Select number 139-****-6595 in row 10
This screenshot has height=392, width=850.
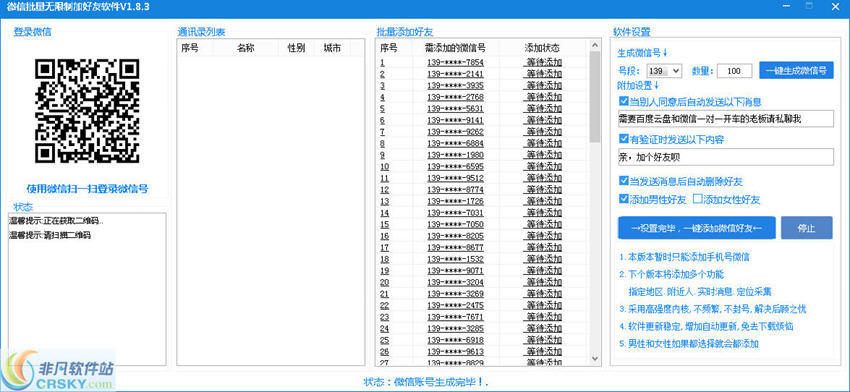455,166
